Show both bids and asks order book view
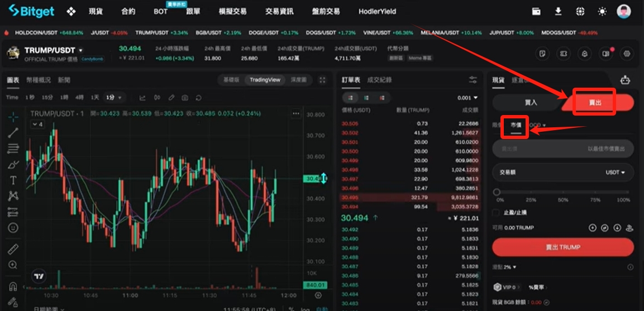644x311 pixels. 351,98
